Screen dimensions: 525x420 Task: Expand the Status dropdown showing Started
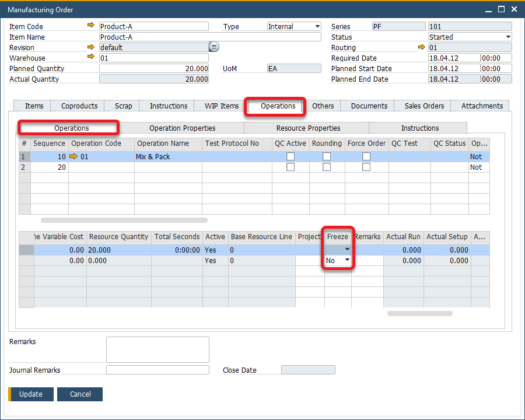[x=508, y=37]
